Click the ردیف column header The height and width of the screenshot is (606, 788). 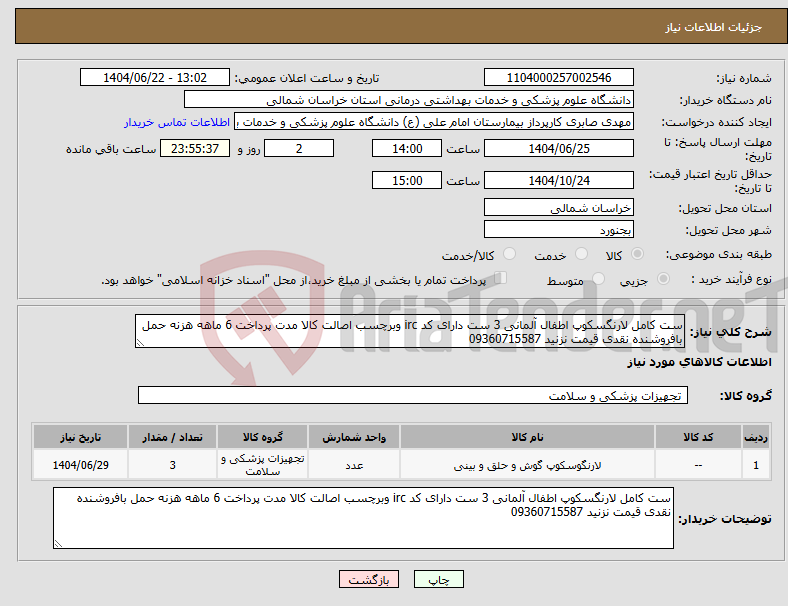pos(755,437)
